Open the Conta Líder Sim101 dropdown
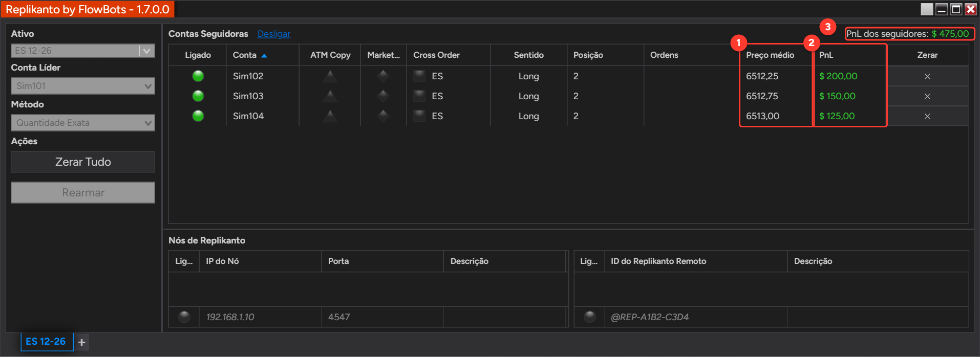 coord(83,86)
